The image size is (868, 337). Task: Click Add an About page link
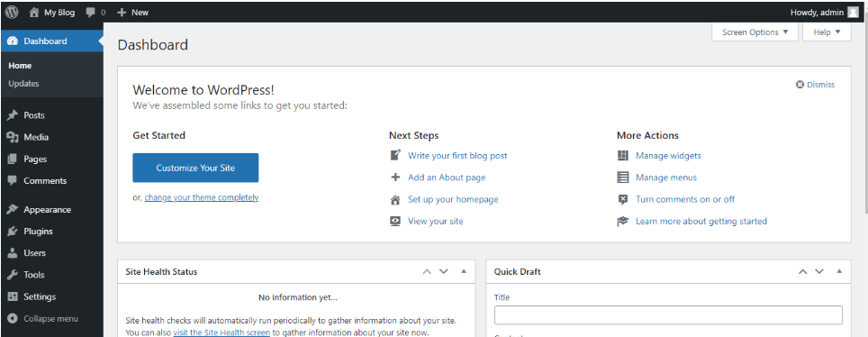[x=447, y=178]
